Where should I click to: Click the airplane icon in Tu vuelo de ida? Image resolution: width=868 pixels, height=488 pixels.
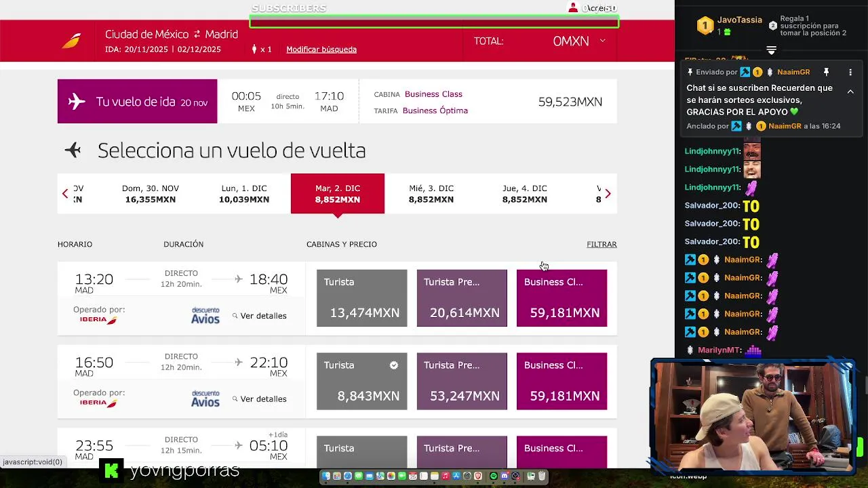click(77, 102)
